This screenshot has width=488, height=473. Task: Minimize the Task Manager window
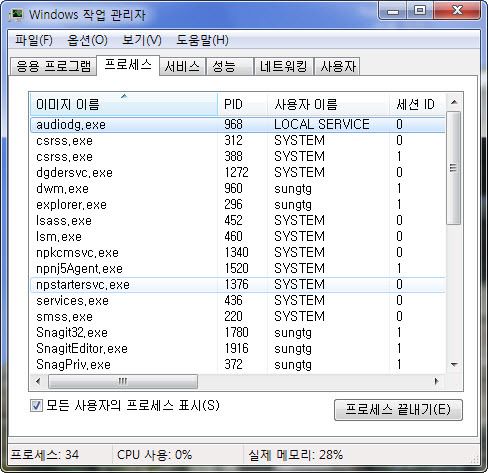pos(393,11)
